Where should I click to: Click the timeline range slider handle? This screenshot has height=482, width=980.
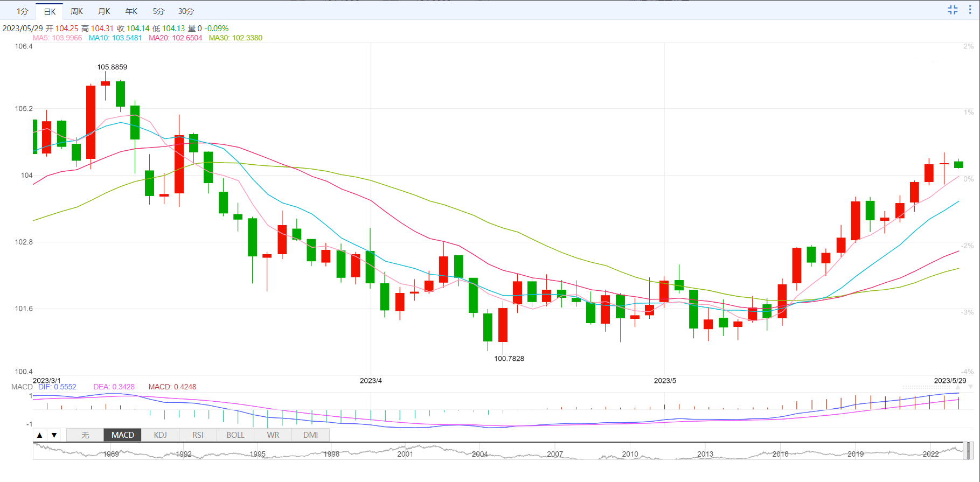968,451
